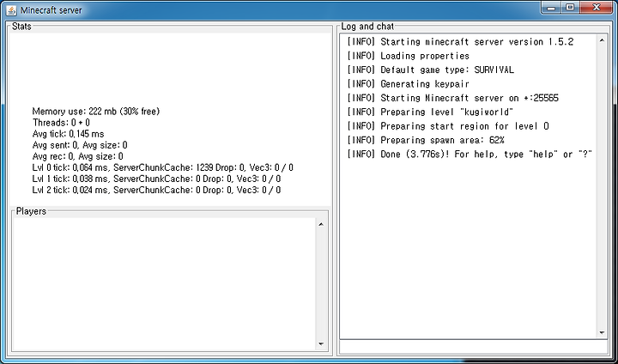Select the 'Starting minecraft server version 1.5.2' log line
Image resolution: width=618 pixels, height=364 pixels.
[x=460, y=42]
